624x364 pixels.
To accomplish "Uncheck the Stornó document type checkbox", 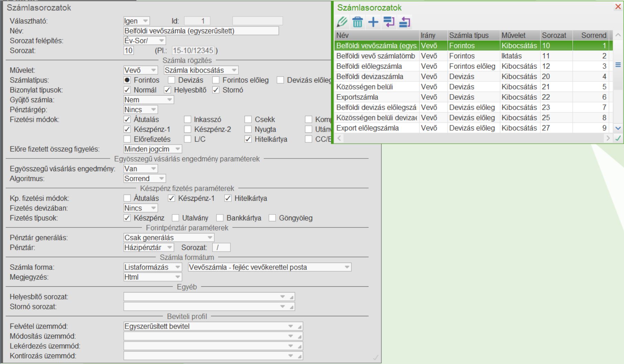I will coord(216,90).
